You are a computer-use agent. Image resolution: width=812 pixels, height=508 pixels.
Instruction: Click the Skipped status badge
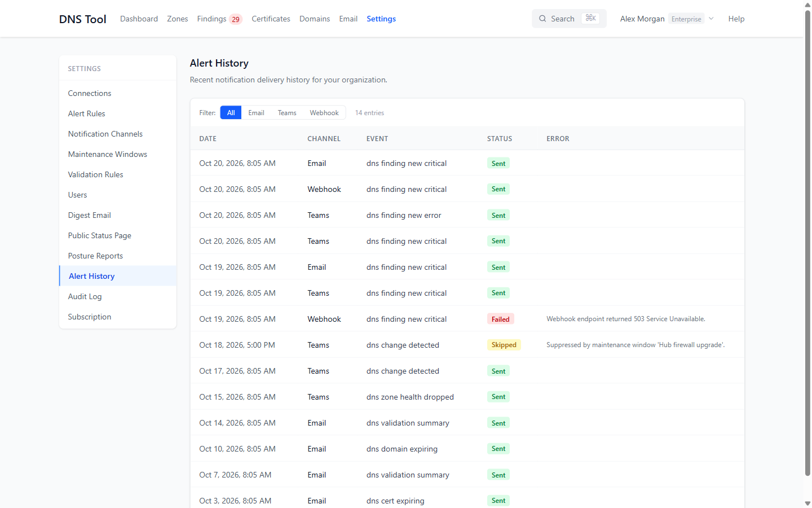[504, 345]
